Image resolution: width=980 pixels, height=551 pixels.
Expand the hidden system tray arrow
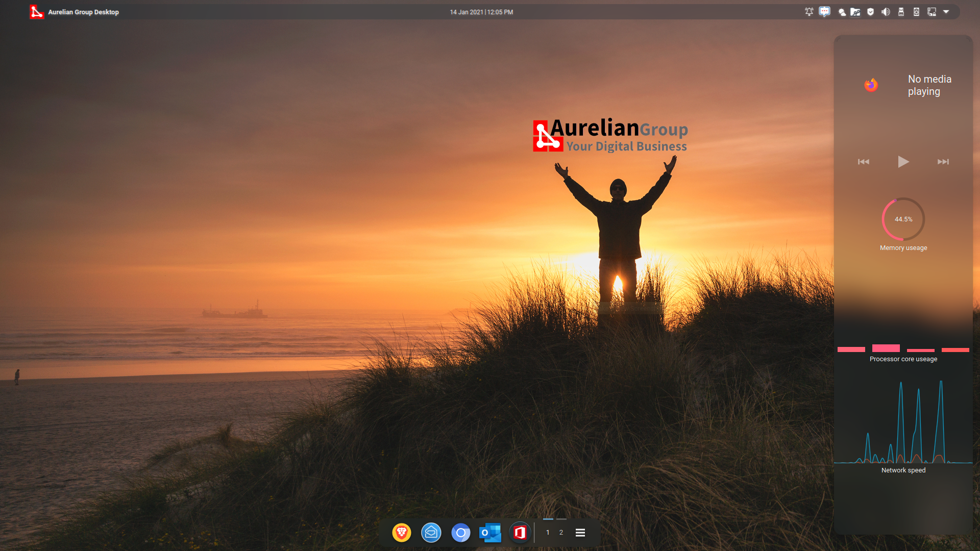(x=946, y=12)
